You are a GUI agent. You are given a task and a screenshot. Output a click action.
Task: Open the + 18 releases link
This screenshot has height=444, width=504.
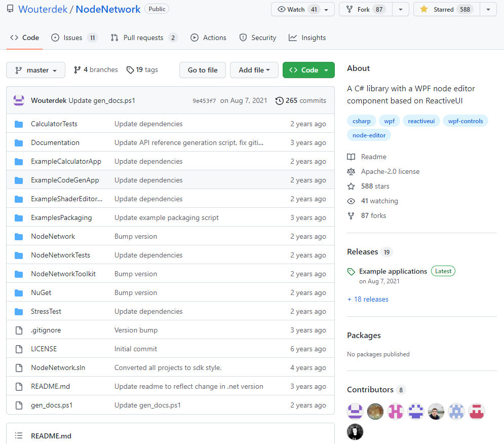[x=368, y=299]
